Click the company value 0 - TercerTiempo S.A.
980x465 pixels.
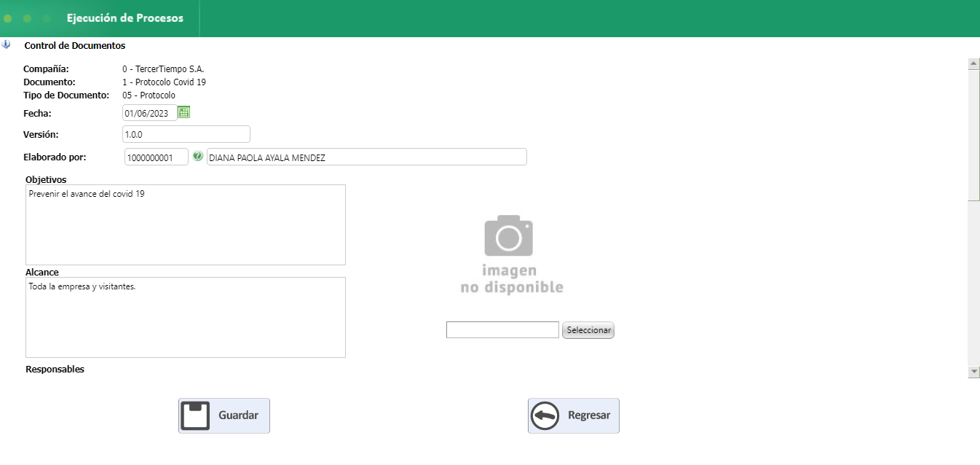click(163, 69)
